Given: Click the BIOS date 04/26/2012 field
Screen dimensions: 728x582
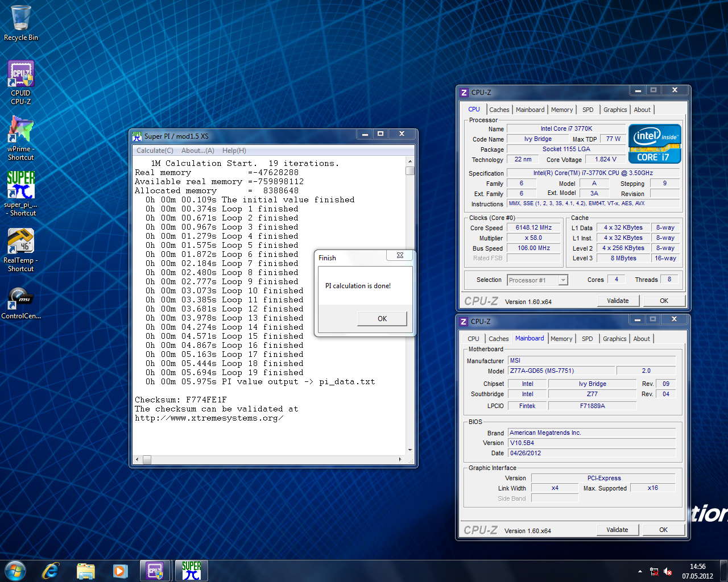Looking at the screenshot, I should pos(591,453).
